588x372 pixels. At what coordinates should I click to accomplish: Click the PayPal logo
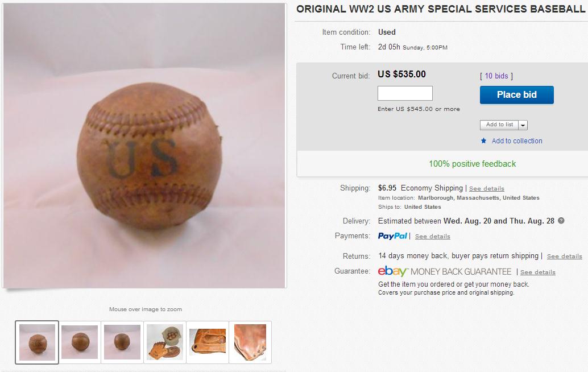click(392, 236)
